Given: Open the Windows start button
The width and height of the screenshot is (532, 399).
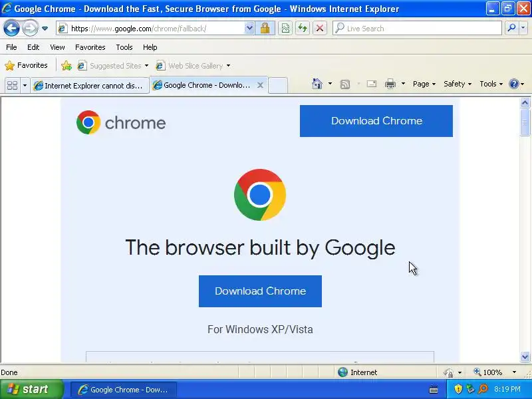Looking at the screenshot, I should tap(31, 389).
